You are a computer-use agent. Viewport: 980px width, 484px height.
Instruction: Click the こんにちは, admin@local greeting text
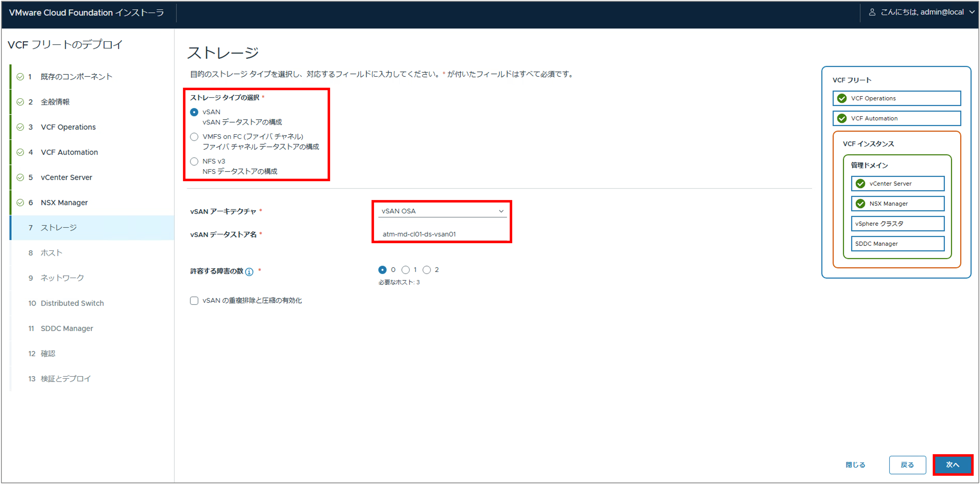click(x=922, y=12)
